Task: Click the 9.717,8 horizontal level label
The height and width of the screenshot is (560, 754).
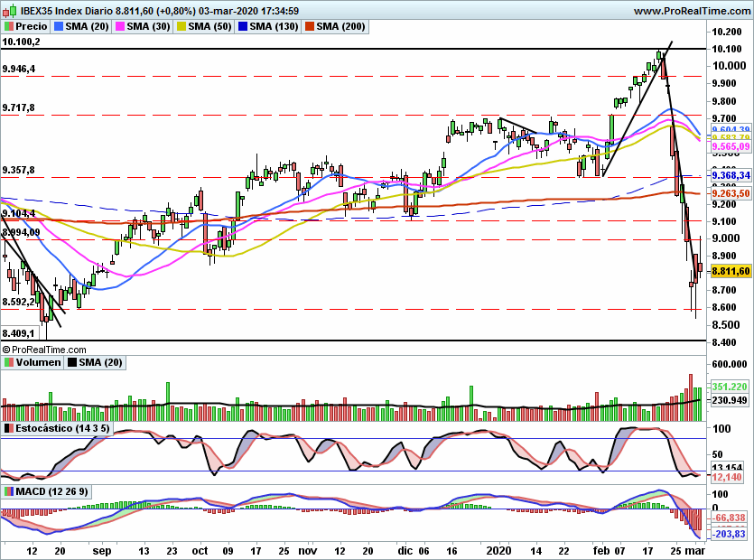Action: 19,107
